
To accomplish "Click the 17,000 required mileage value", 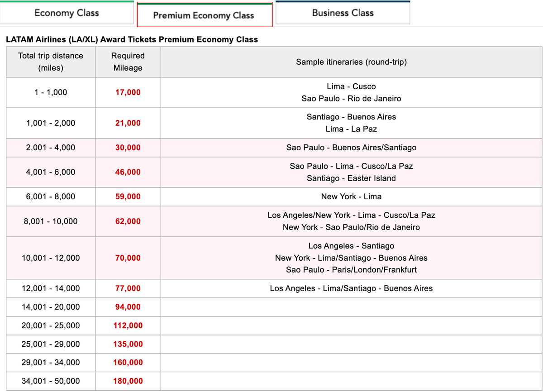I will 128,92.
